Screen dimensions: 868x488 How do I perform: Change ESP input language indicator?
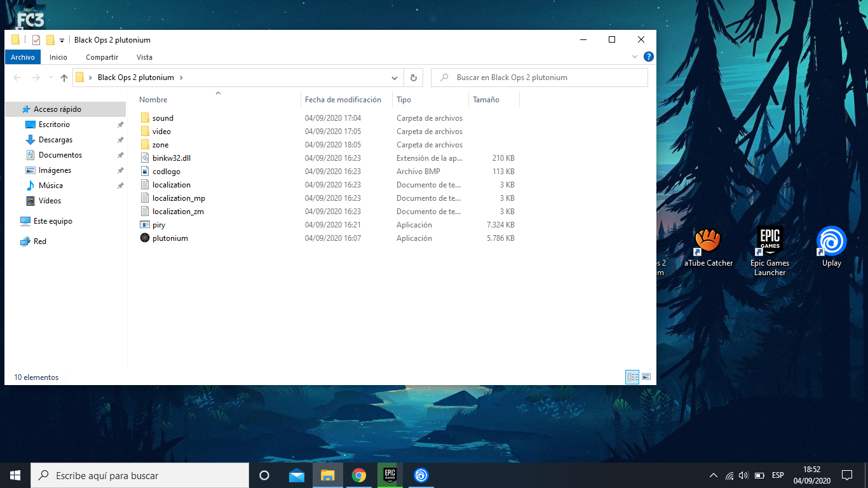tap(778, 475)
